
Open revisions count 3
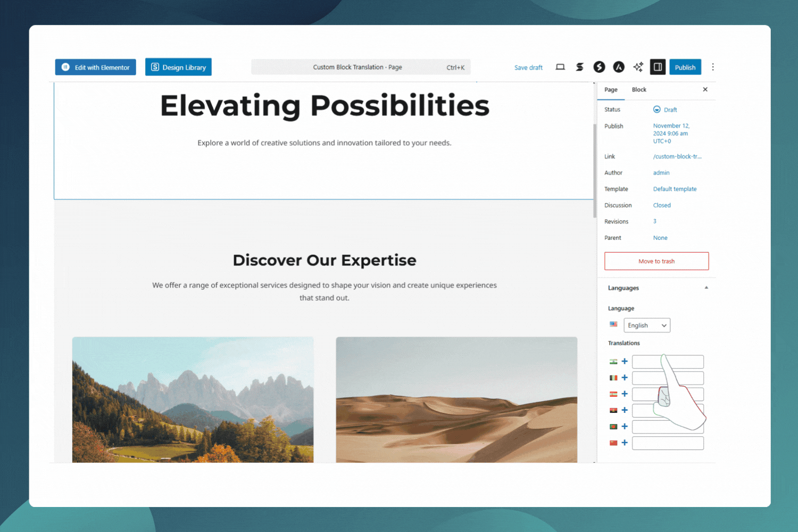click(655, 221)
